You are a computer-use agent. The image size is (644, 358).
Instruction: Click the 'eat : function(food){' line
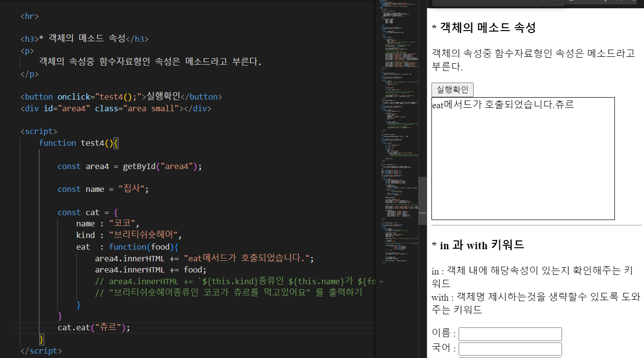[x=128, y=247]
